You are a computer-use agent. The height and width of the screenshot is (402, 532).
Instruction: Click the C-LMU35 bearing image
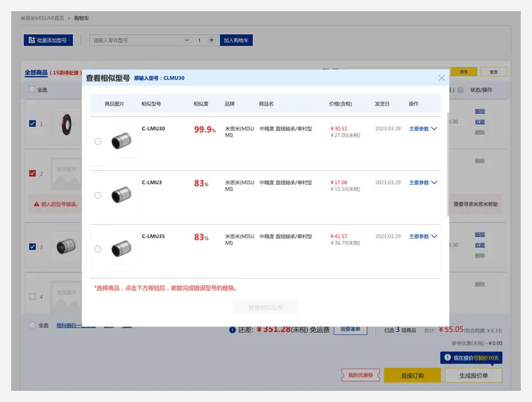(x=122, y=249)
